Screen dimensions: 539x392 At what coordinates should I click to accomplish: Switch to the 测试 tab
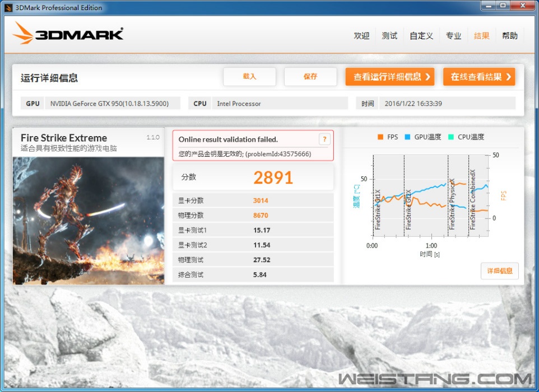[389, 36]
